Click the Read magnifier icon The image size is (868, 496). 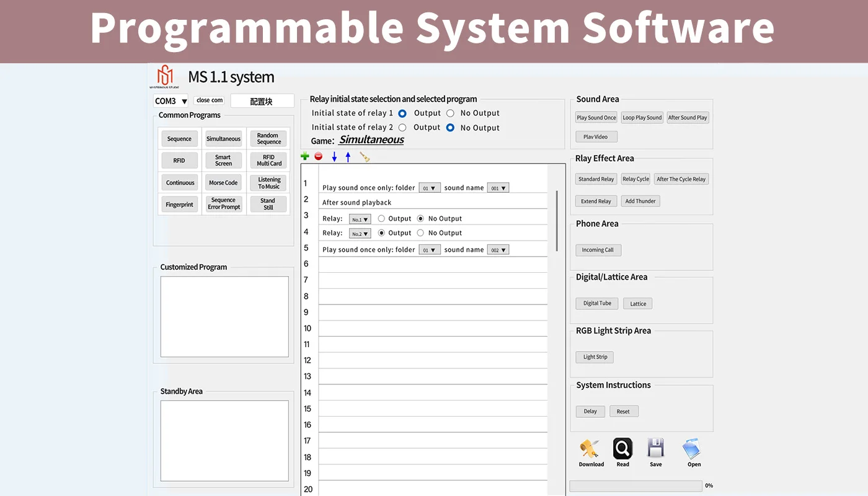pos(622,448)
